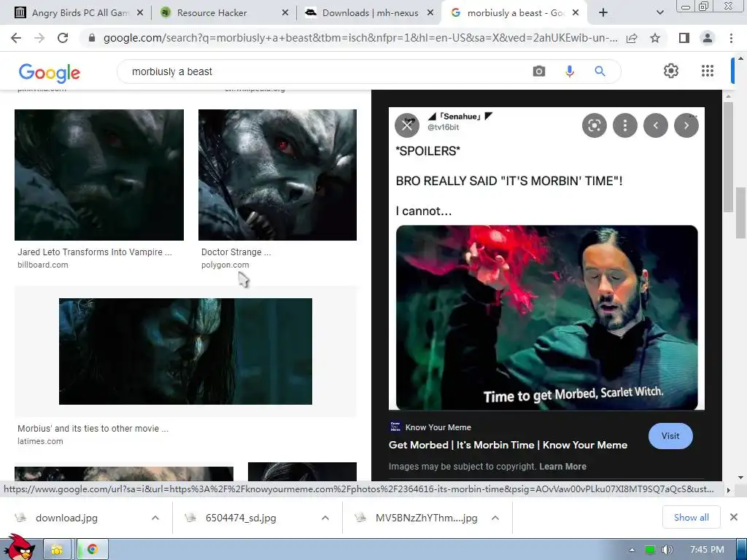Click the Learn More copyright link

(x=562, y=467)
